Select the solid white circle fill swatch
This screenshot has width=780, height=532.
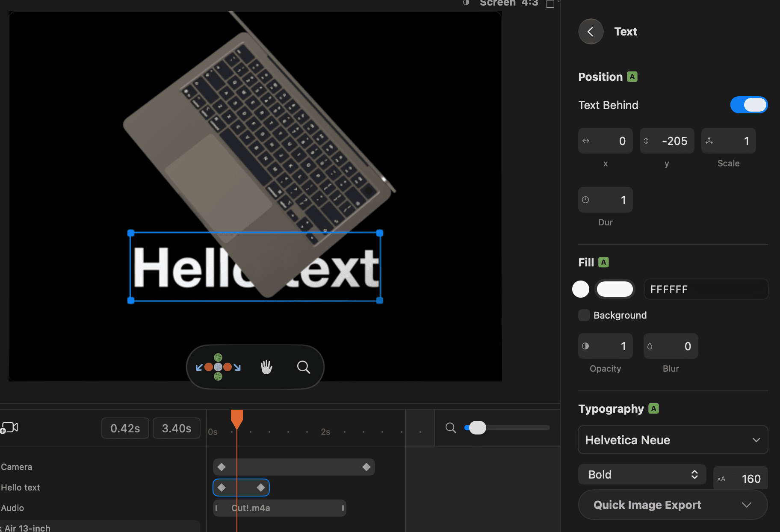click(581, 289)
